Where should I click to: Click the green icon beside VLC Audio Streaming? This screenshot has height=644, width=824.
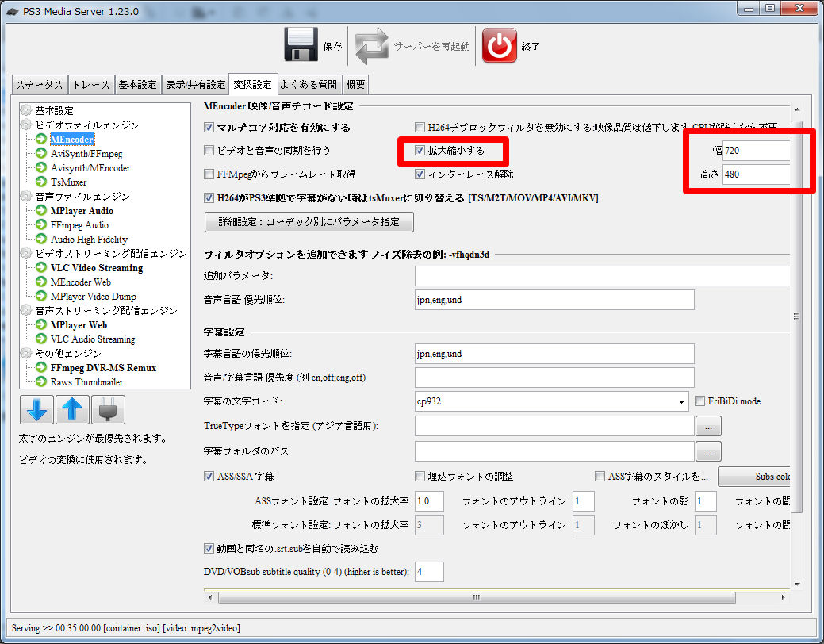click(41, 339)
